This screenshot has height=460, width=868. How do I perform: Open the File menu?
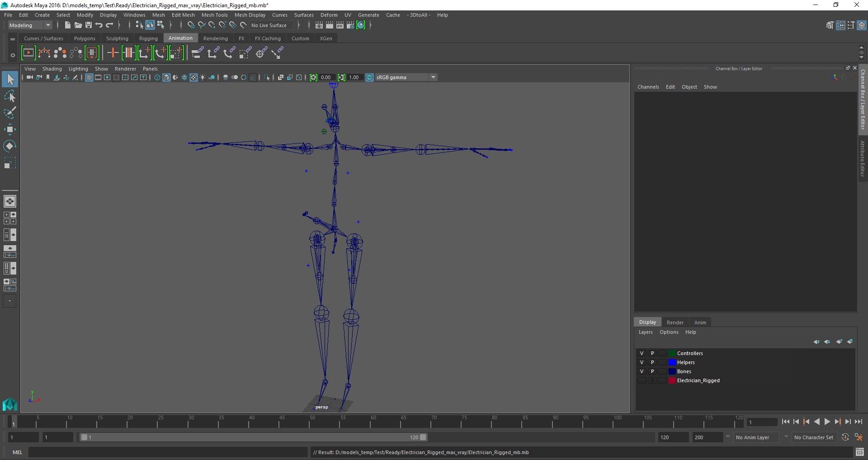coord(8,15)
